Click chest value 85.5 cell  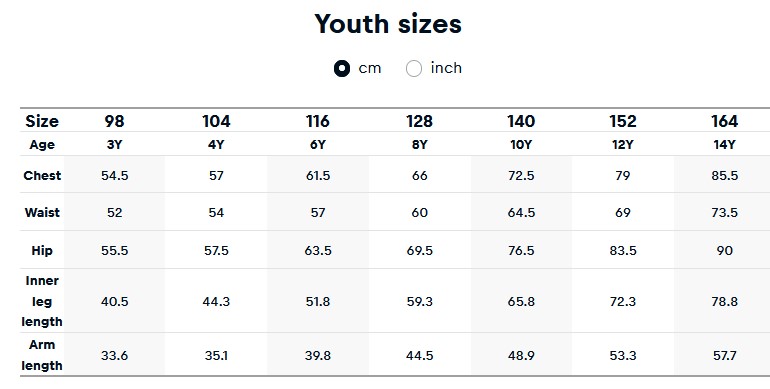coord(724,175)
